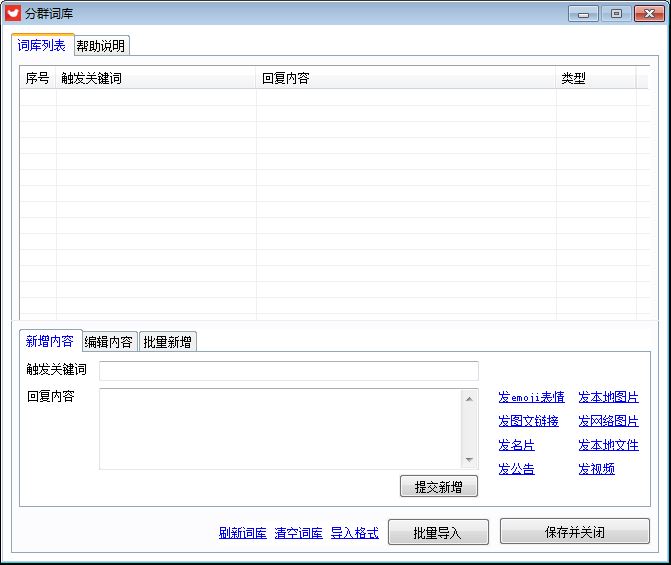Click inside the 回复内容 text area

coord(280,429)
